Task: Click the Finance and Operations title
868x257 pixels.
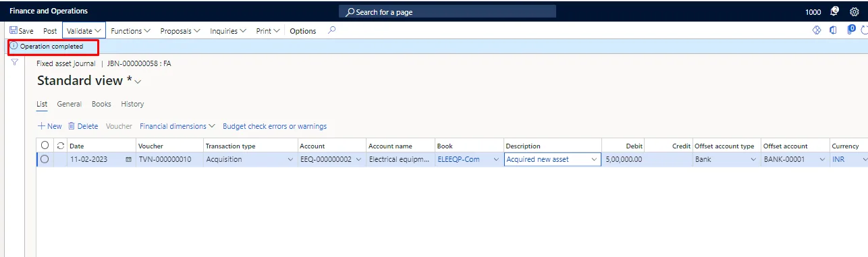Action: point(49,11)
